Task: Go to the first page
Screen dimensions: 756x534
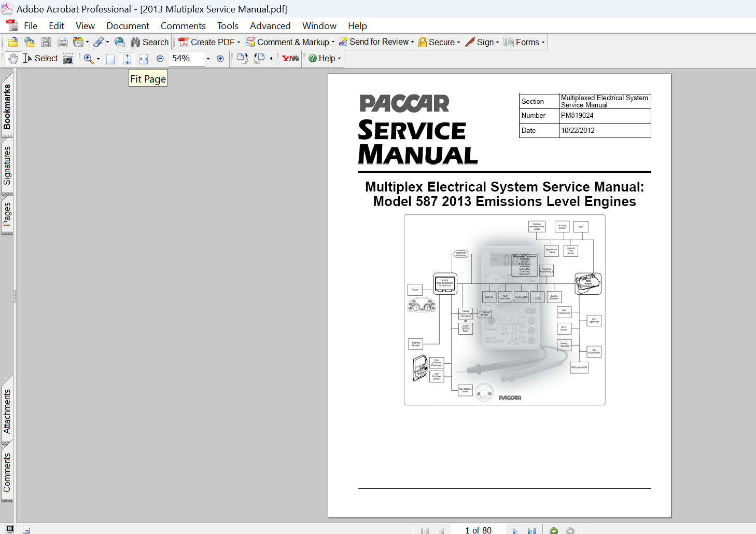Action: coord(425,530)
